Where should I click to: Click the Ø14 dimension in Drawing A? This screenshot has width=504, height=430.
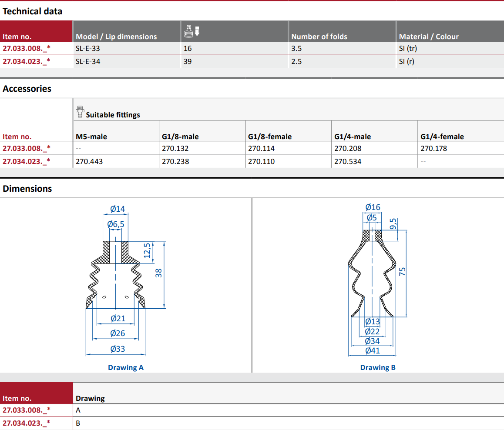pos(118,209)
